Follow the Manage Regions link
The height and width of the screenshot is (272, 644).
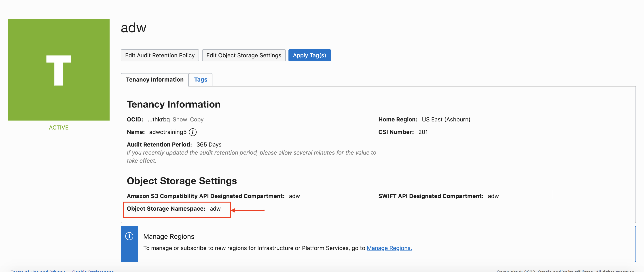pyautogui.click(x=389, y=248)
